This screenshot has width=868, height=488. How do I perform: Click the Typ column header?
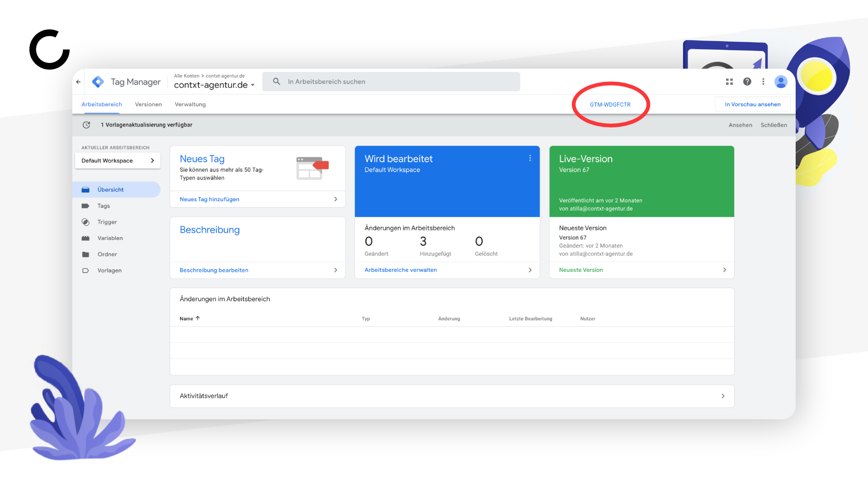point(366,319)
